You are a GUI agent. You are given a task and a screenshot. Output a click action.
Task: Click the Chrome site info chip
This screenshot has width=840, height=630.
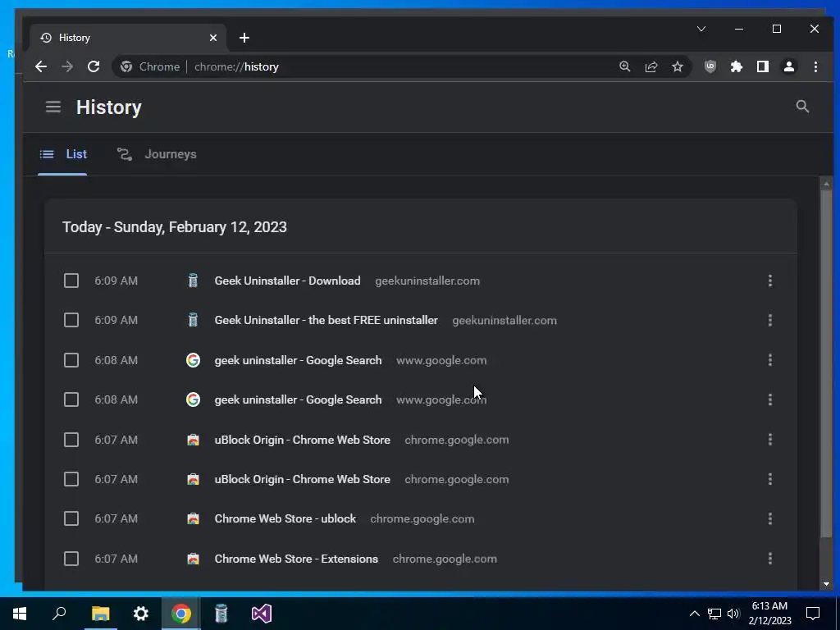coord(150,66)
